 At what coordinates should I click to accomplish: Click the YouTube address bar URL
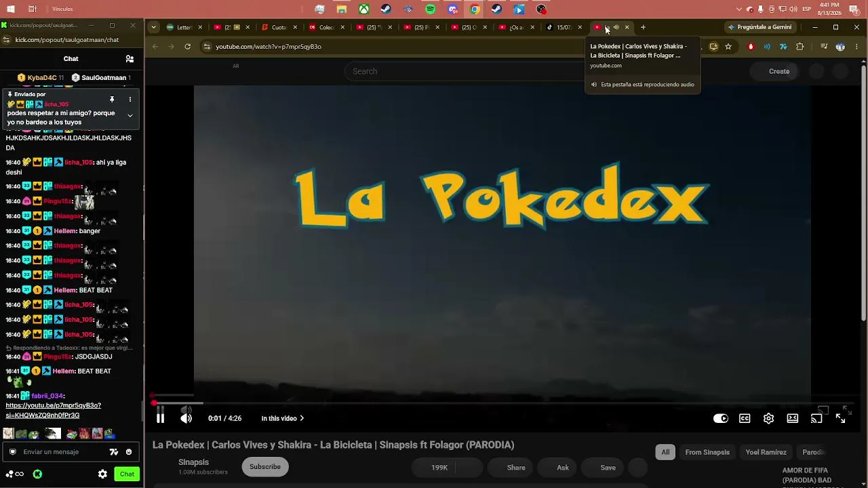pos(269,47)
